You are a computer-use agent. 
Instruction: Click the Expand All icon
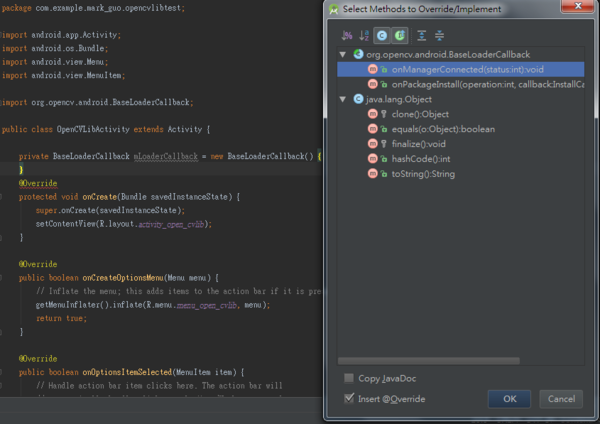coord(421,35)
